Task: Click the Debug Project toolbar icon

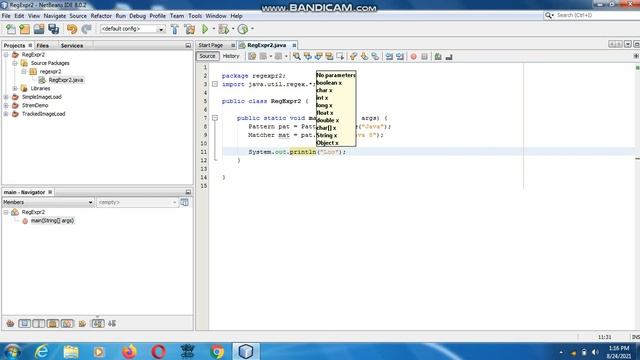Action: [223, 29]
